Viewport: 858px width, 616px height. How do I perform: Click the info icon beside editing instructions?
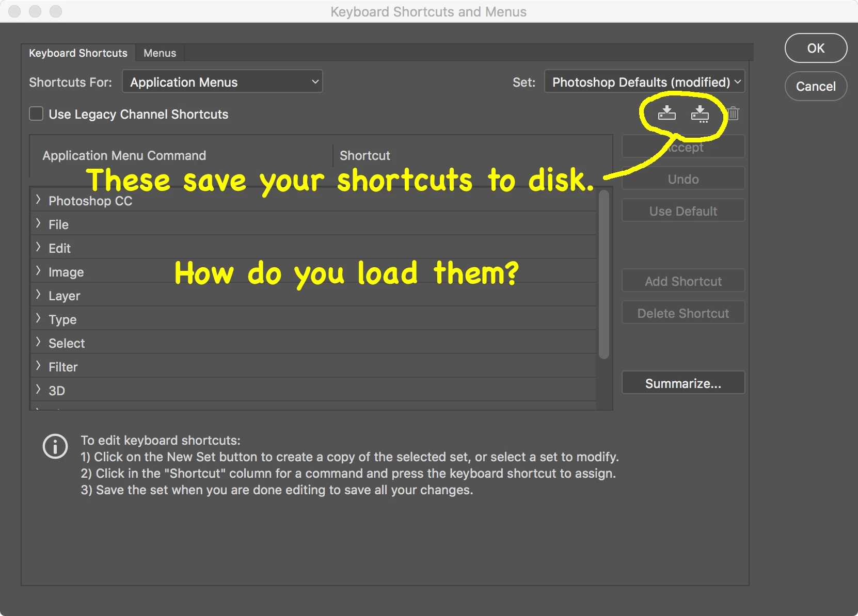[x=55, y=446]
